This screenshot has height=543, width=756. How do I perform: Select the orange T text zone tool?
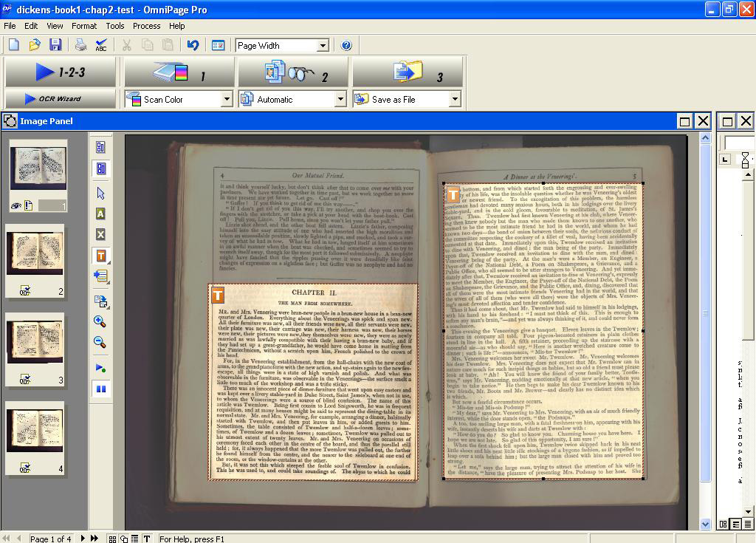[100, 256]
